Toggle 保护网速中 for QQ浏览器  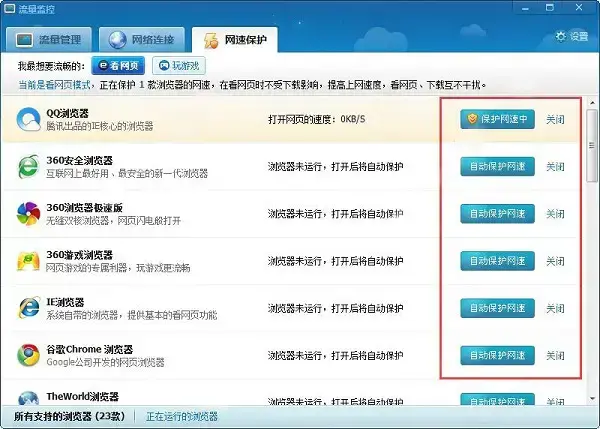click(x=497, y=119)
